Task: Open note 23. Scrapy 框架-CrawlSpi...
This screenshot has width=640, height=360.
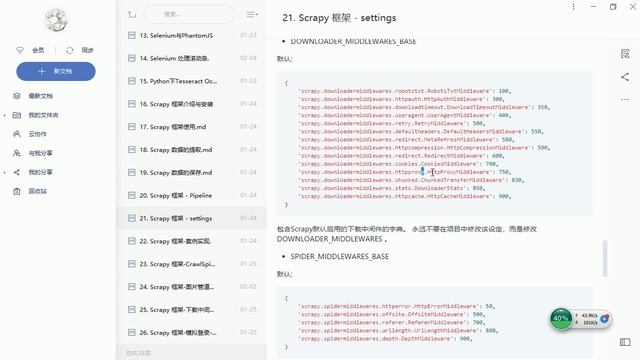Action: click(x=191, y=264)
